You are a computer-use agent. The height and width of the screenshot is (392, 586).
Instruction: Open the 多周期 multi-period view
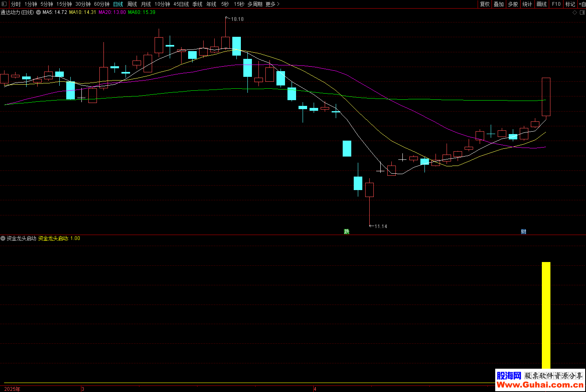coord(255,4)
